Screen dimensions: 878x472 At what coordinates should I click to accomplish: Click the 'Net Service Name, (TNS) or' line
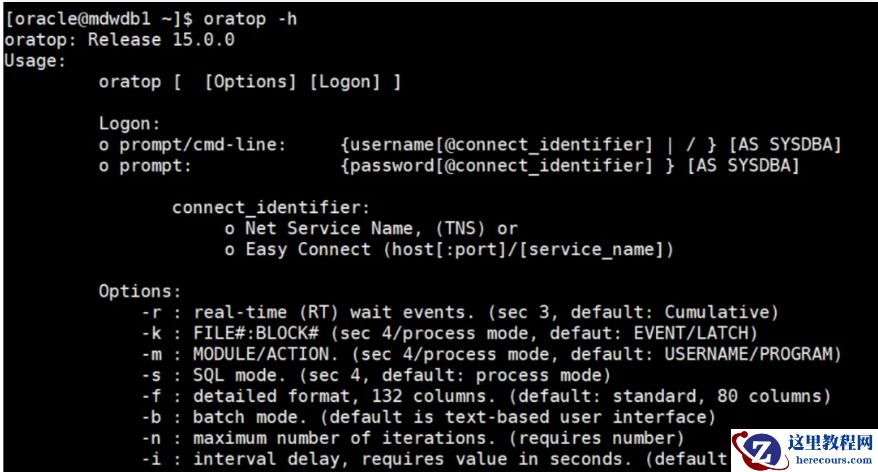(x=371, y=228)
